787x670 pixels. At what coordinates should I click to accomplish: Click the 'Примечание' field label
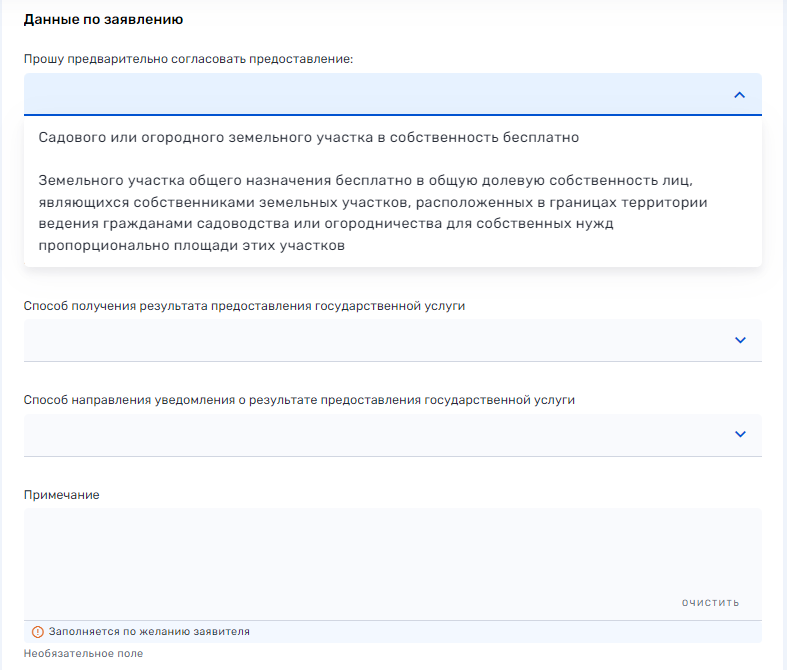coord(61,495)
